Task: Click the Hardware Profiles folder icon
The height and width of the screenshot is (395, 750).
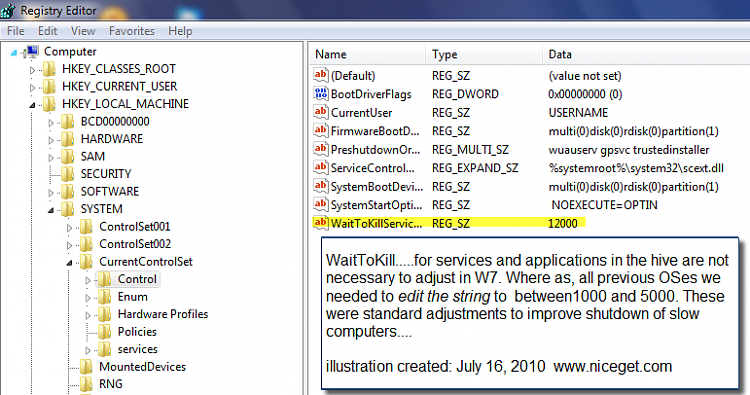Action: [x=105, y=314]
